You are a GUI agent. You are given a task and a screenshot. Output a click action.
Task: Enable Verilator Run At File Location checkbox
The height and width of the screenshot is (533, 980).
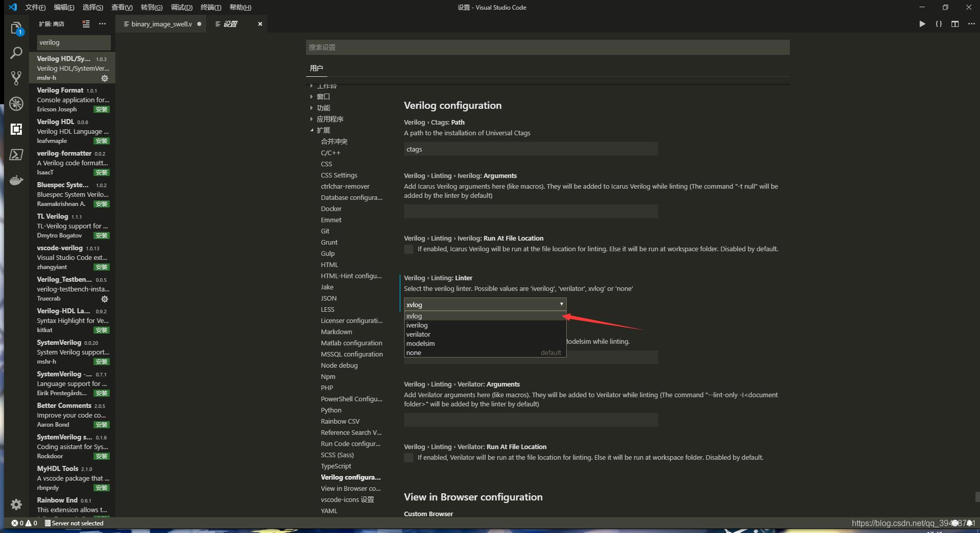click(x=409, y=457)
